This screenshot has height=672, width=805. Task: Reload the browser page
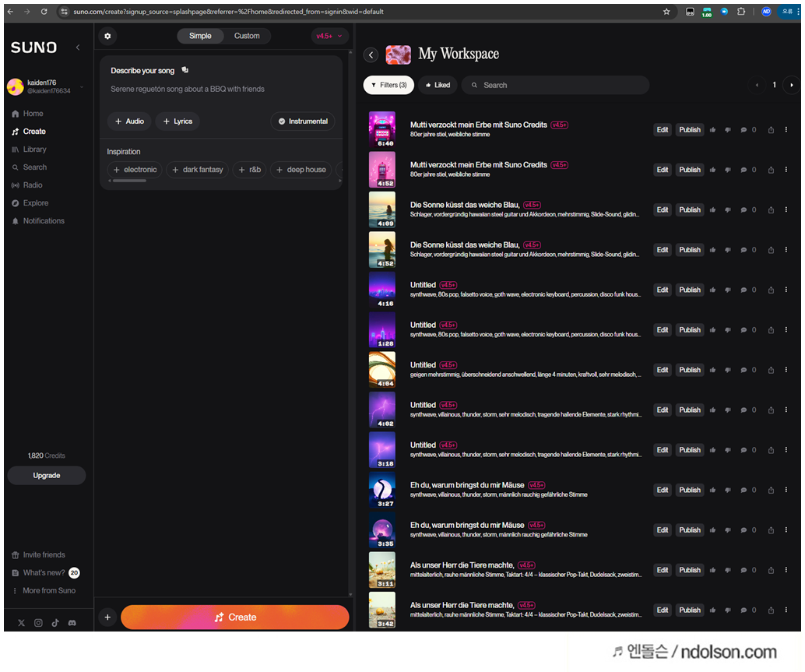pyautogui.click(x=44, y=12)
